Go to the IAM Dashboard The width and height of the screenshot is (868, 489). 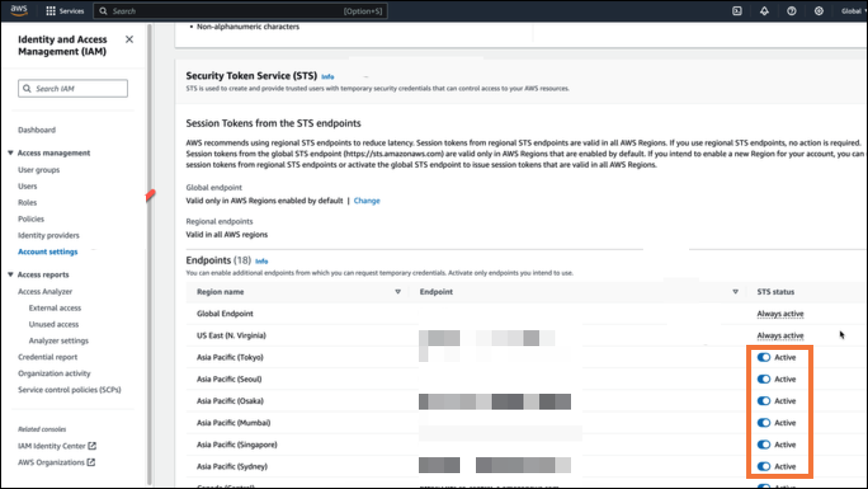pos(37,130)
